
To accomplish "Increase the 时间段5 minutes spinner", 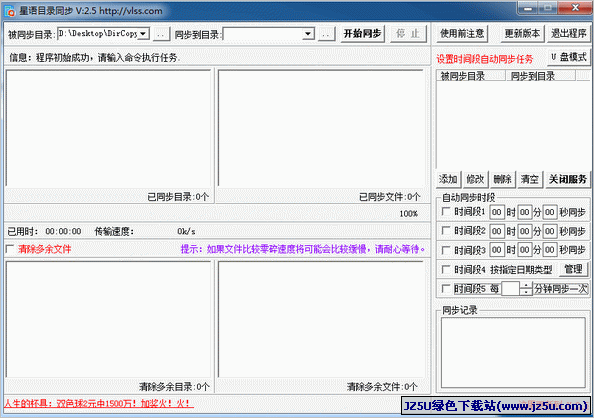I will (x=526, y=285).
